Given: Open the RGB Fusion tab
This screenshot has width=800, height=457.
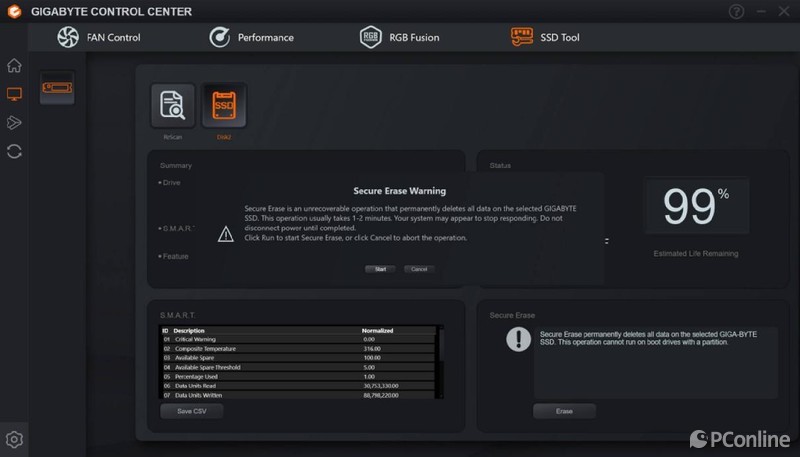Looking at the screenshot, I should [399, 37].
